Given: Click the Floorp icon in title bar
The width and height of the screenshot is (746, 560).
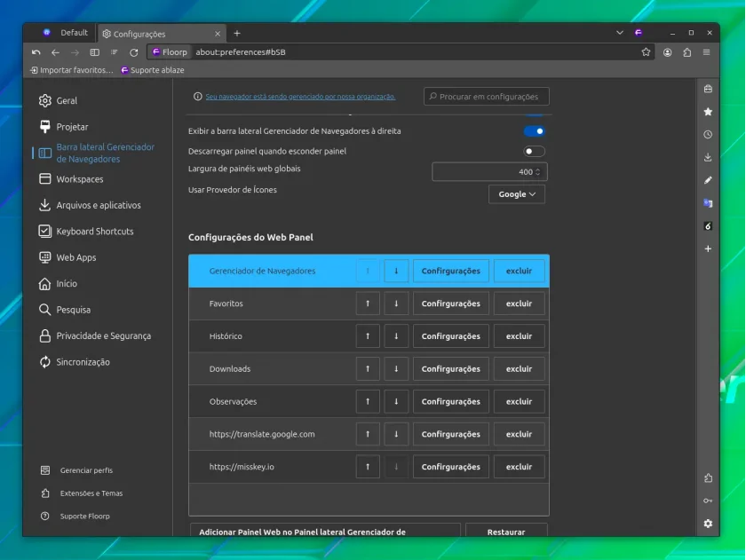Looking at the screenshot, I should (x=639, y=33).
